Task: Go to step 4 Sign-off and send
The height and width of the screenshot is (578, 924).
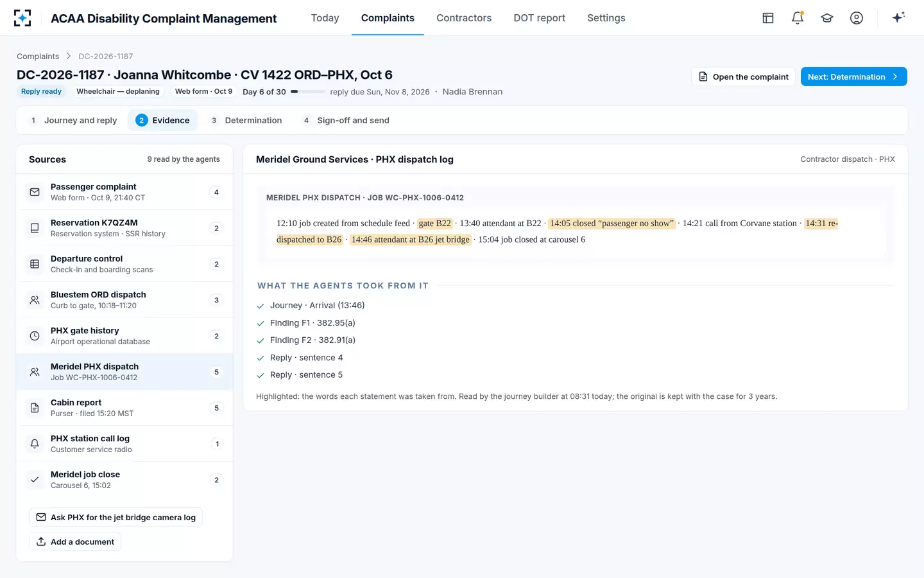Action: click(345, 120)
